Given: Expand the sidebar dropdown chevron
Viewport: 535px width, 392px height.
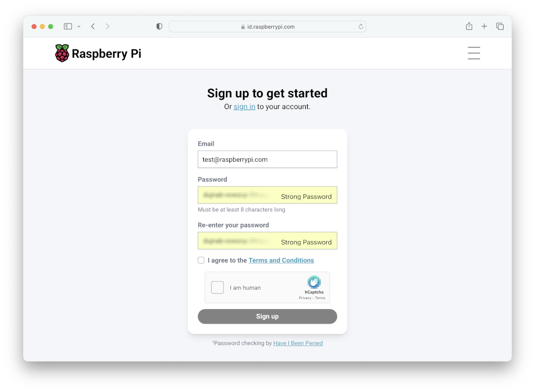Looking at the screenshot, I should coord(79,26).
